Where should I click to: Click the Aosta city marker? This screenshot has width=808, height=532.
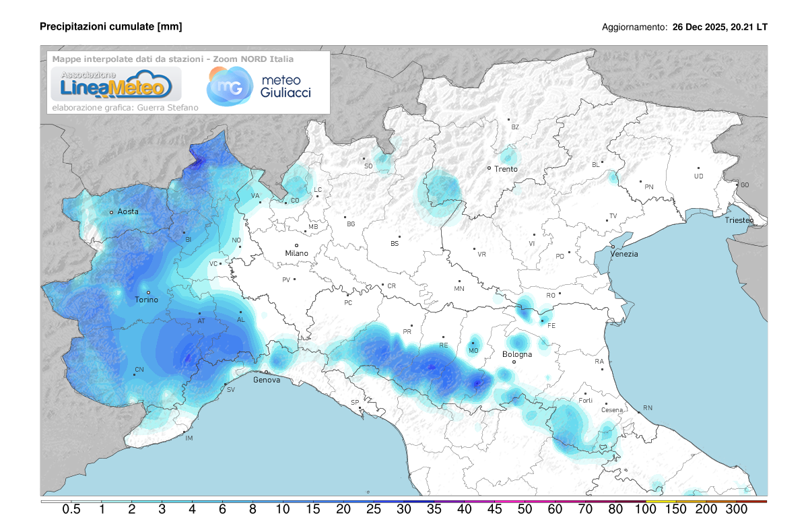(112, 212)
